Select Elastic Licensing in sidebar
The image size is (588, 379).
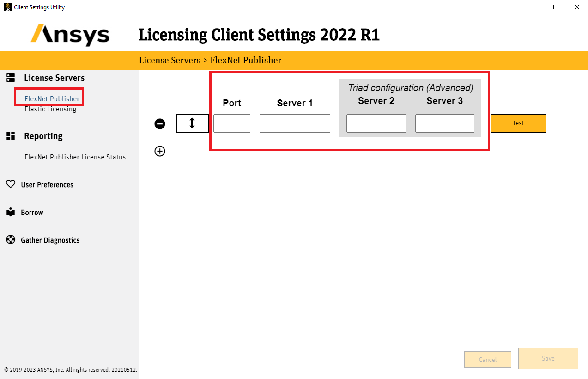click(50, 109)
